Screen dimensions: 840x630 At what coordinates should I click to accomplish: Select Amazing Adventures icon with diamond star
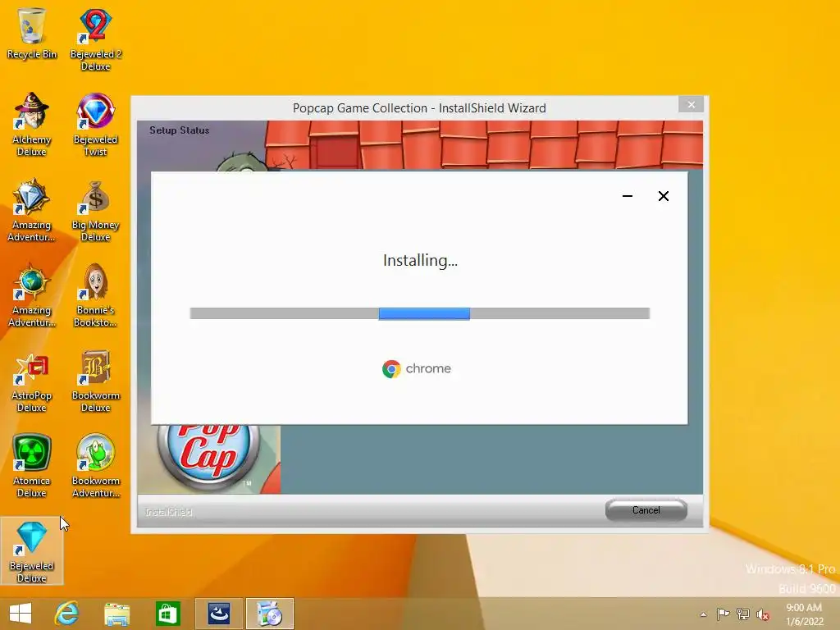coord(32,210)
